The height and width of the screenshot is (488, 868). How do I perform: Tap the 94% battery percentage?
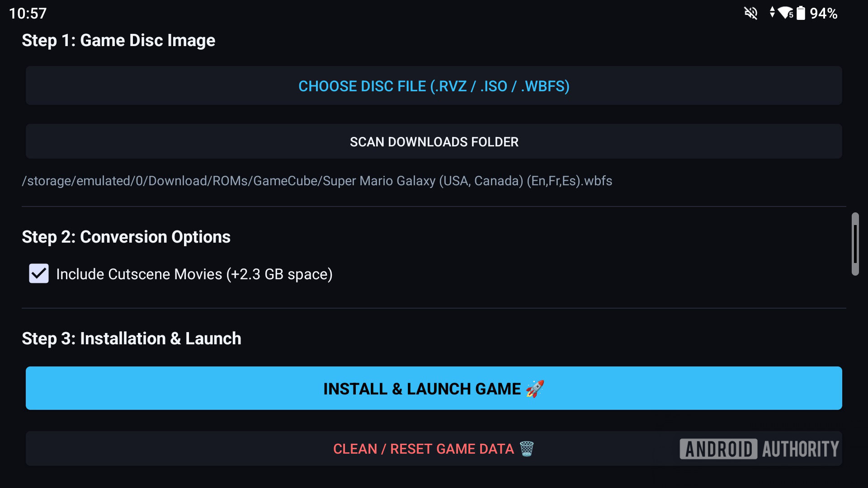(x=824, y=13)
